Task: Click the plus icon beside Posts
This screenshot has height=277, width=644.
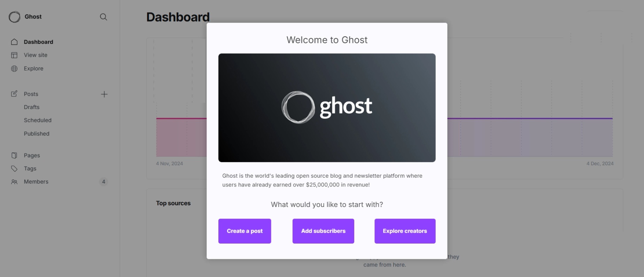Action: click(104, 94)
